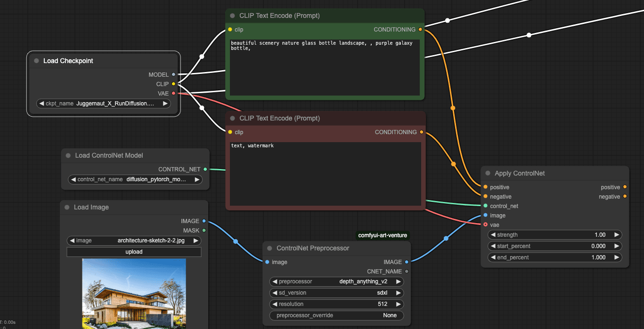Collapse the Load Checkpoint node using its title dot
Image resolution: width=644 pixels, height=329 pixels.
point(36,61)
